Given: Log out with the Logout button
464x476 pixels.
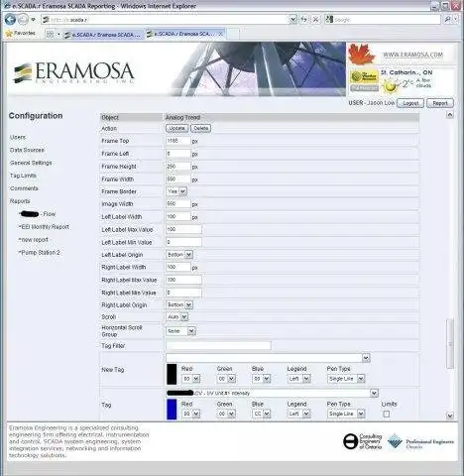Looking at the screenshot, I should pos(410,103).
